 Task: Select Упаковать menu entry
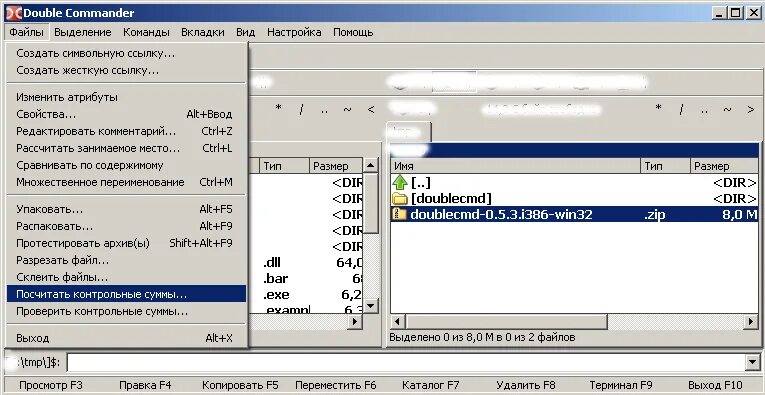coord(126,209)
